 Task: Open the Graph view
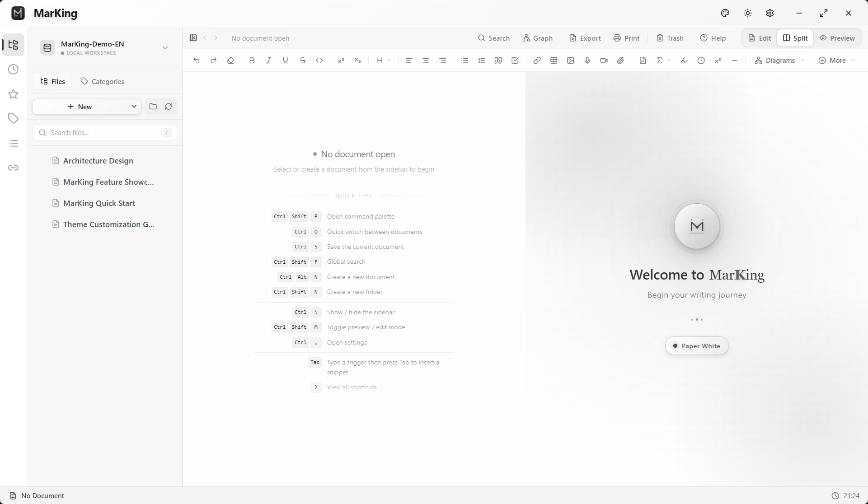[x=538, y=38]
